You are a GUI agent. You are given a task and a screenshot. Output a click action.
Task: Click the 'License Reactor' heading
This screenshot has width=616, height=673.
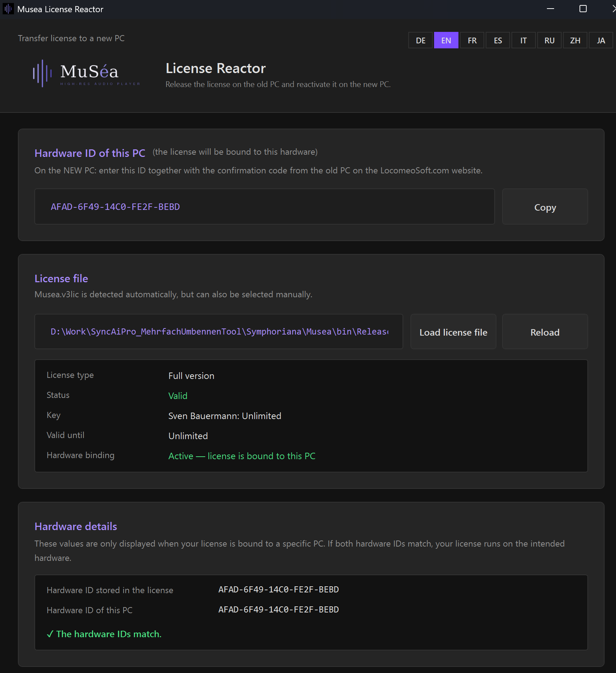coord(216,68)
